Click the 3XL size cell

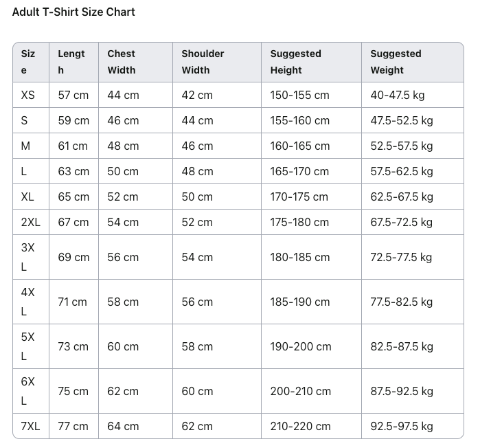tap(28, 257)
